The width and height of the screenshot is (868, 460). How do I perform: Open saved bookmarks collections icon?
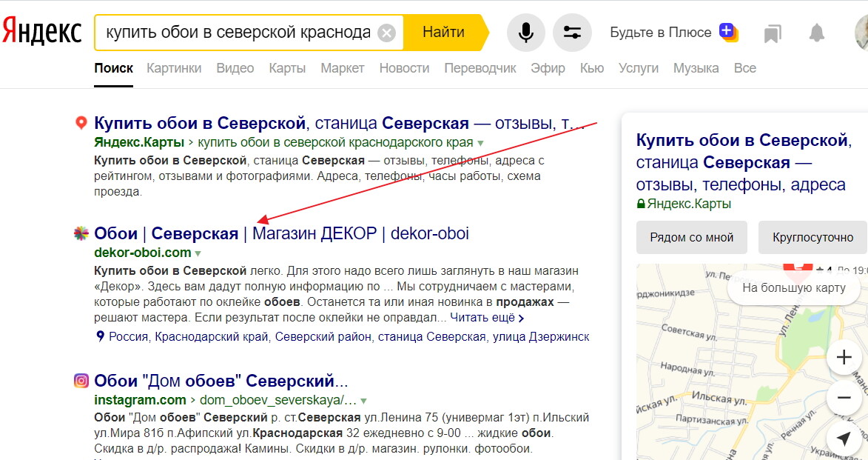coord(773,33)
